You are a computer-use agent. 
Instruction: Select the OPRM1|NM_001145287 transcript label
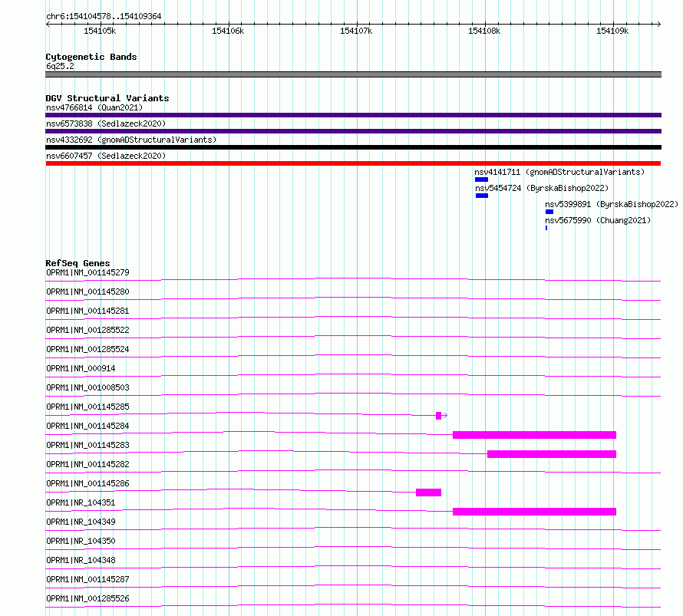(87, 579)
